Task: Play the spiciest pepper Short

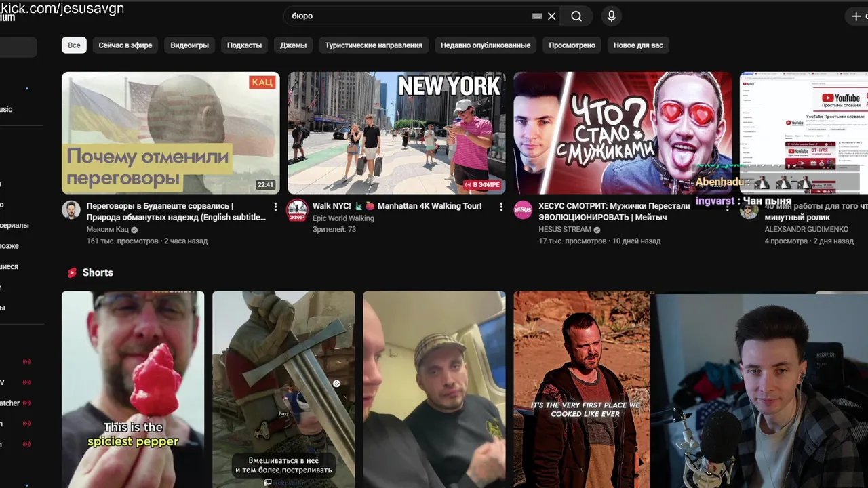Action: point(133,390)
